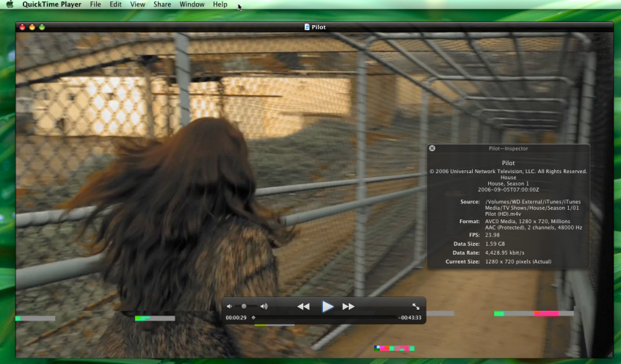Minimize the Pilot window with yellow button
The height and width of the screenshot is (364, 621).
tap(32, 27)
